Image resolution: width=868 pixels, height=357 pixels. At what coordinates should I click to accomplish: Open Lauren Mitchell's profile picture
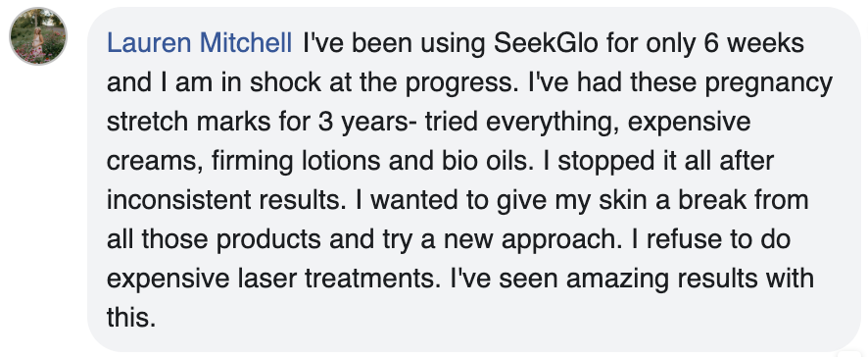[x=38, y=36]
